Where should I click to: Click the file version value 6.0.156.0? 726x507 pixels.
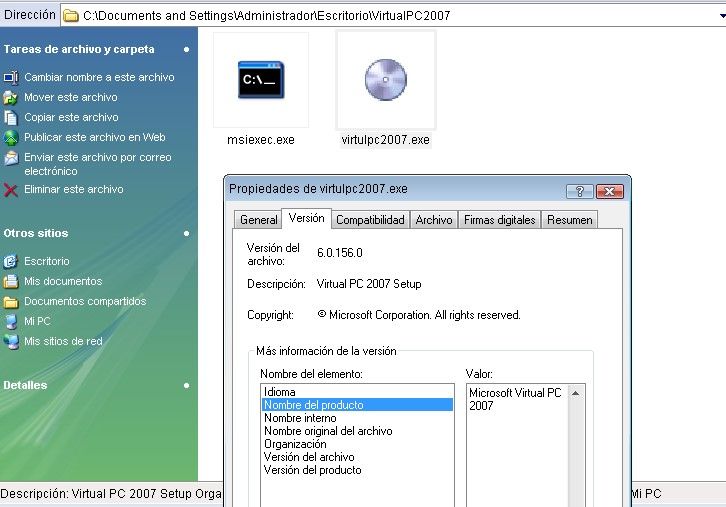pos(339,253)
